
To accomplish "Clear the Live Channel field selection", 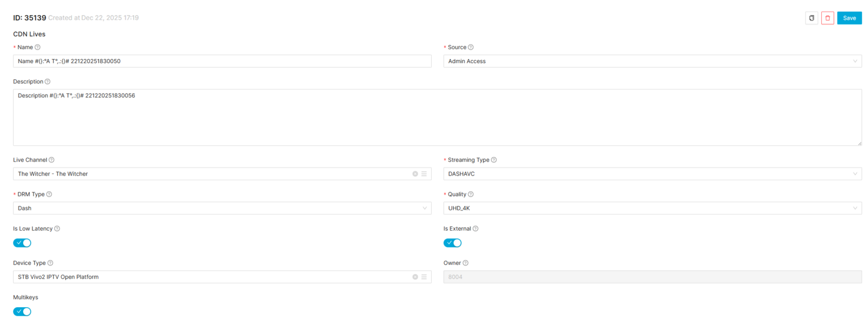I will 415,174.
